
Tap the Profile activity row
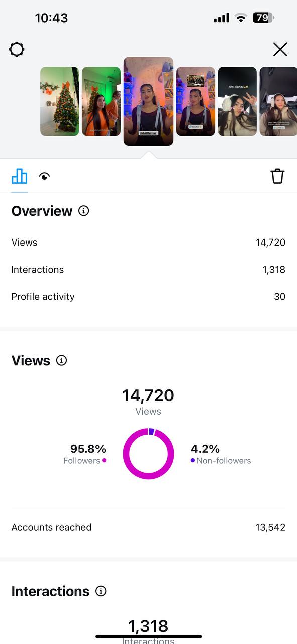click(x=148, y=297)
